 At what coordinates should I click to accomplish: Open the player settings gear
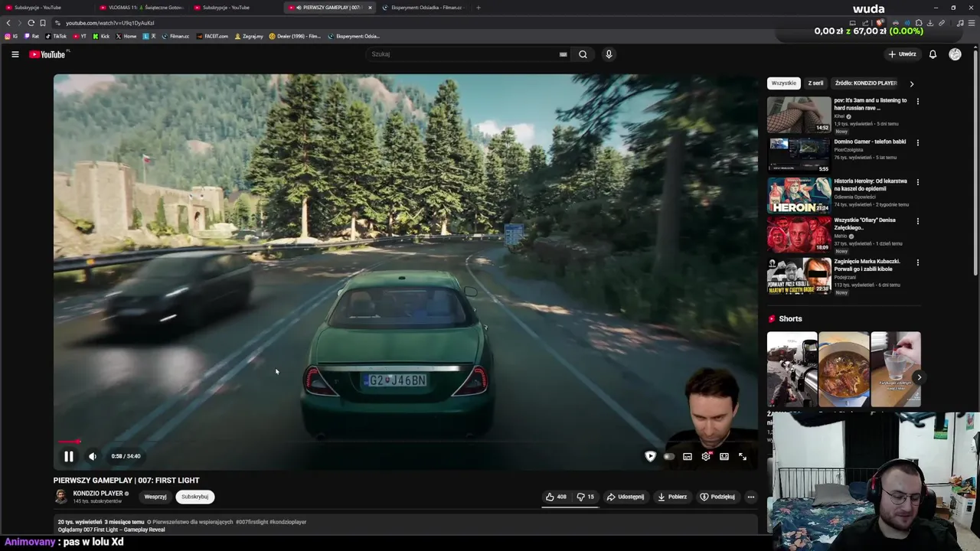(706, 456)
